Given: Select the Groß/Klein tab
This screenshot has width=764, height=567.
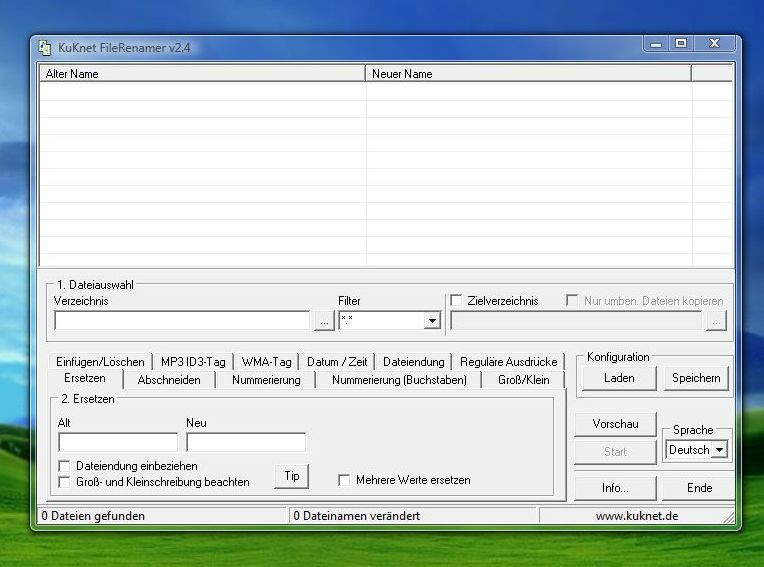Looking at the screenshot, I should [x=523, y=380].
